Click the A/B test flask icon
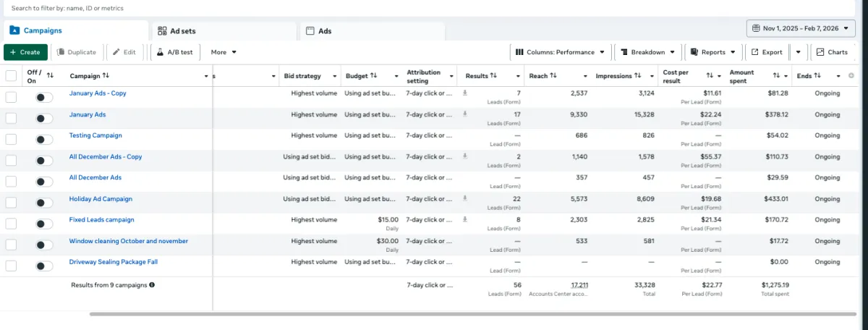 pos(160,52)
